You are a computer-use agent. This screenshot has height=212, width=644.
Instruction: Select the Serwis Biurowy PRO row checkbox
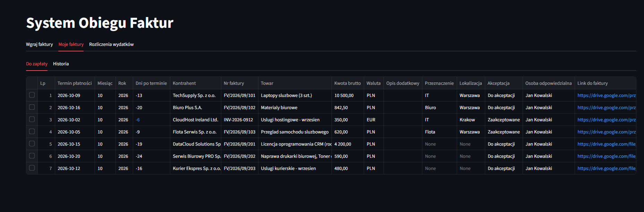coord(32,156)
